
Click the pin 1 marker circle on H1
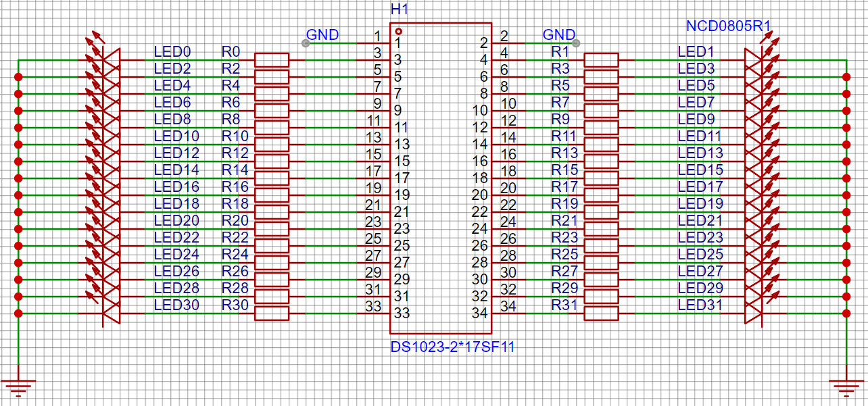click(398, 31)
